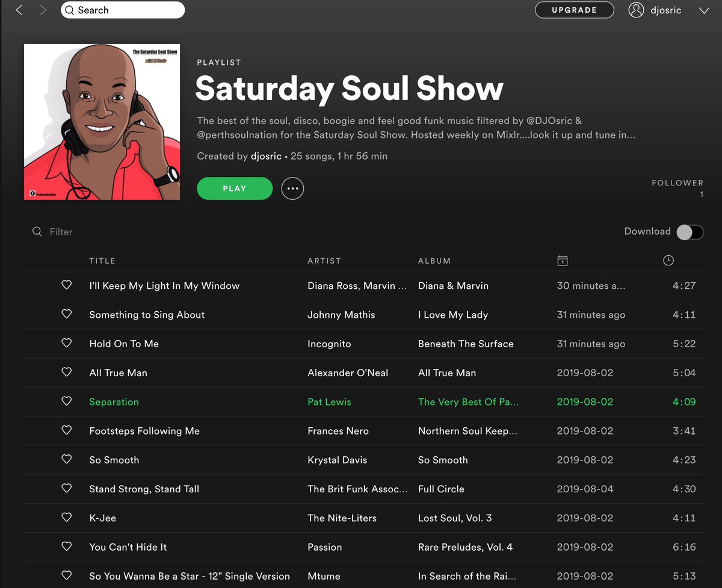This screenshot has height=588, width=722.
Task: Select track Stand Strong, Stand Tall
Action: [144, 489]
